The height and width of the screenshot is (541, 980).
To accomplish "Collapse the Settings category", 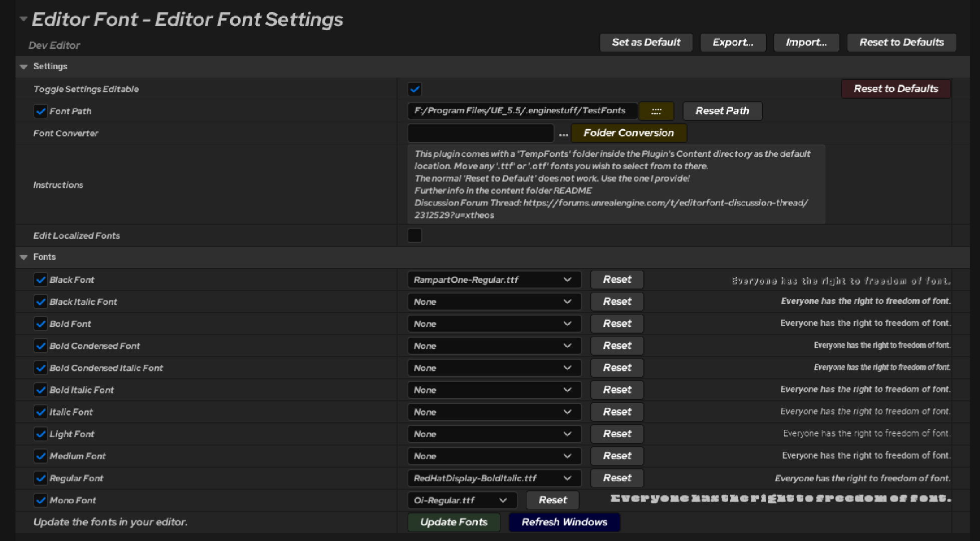I will (x=24, y=67).
